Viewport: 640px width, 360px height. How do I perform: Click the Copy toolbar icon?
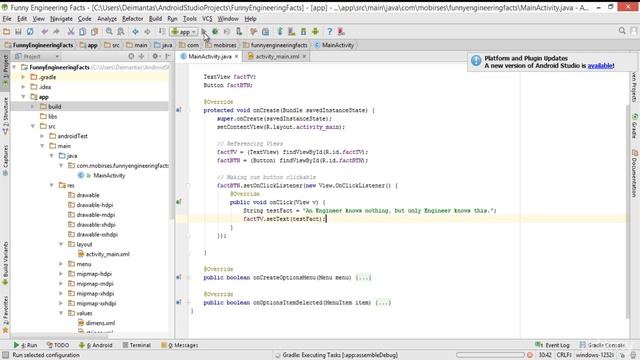point(82,31)
